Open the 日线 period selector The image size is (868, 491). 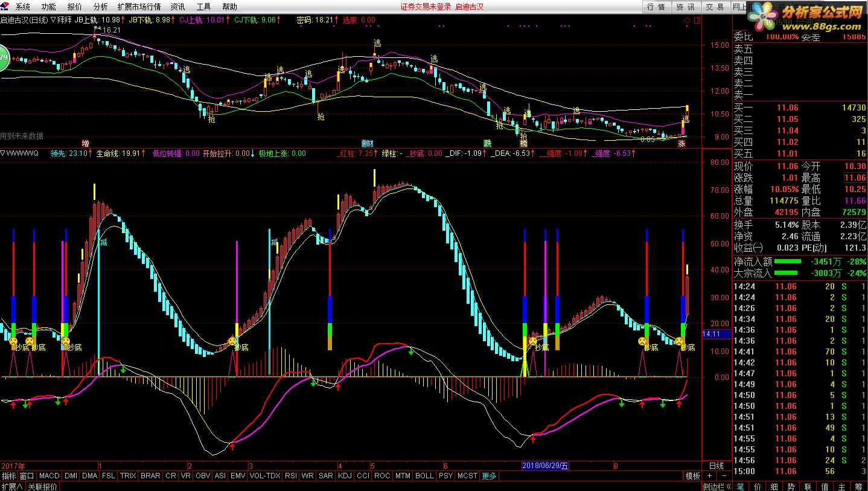[x=716, y=466]
